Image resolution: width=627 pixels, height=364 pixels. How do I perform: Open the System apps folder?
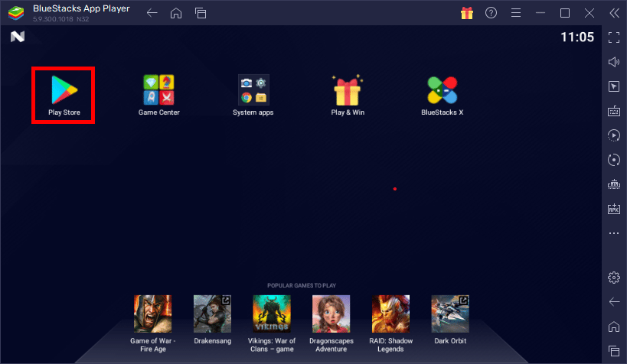253,95
